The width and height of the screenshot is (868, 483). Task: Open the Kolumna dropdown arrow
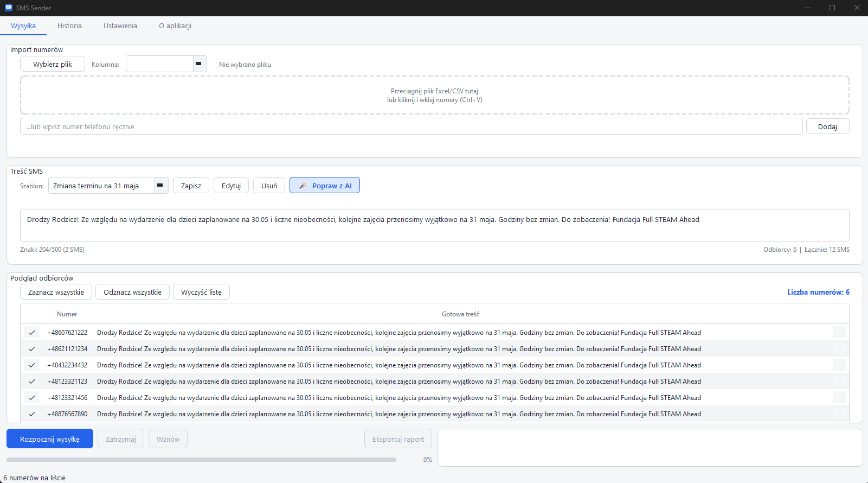point(200,64)
